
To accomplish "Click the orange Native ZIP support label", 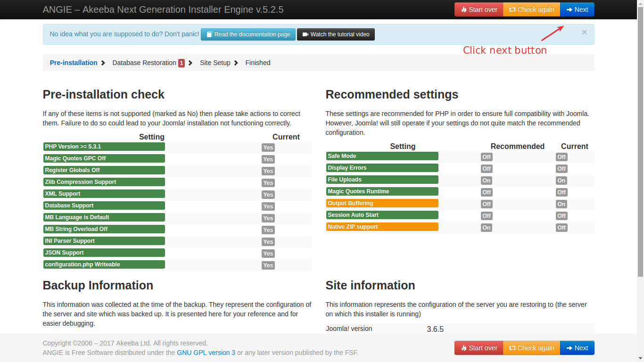I will click(382, 227).
